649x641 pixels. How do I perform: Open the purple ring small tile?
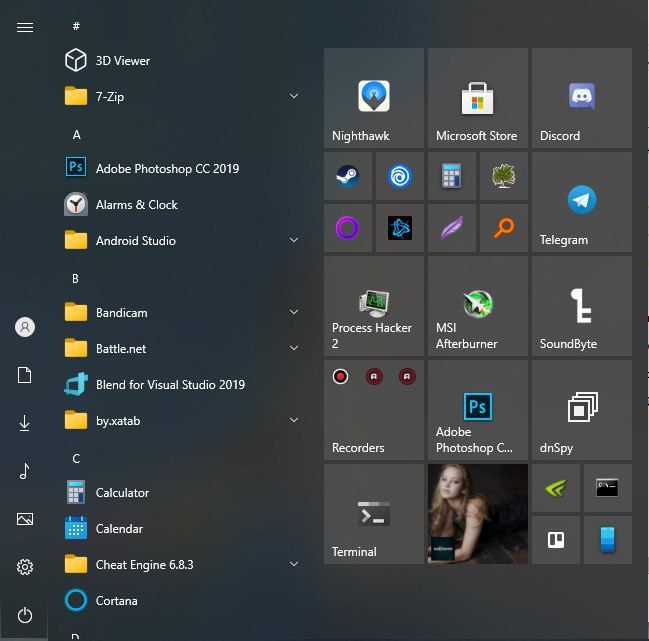pos(348,228)
